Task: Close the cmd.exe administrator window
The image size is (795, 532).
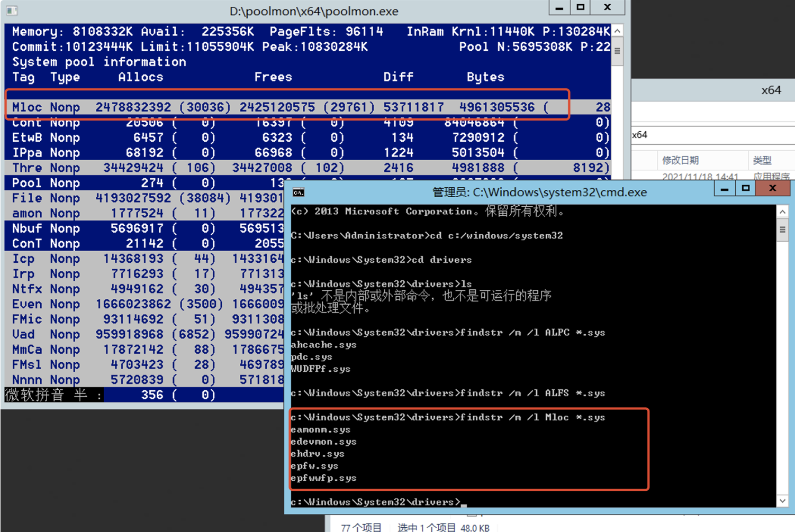Action: tap(773, 188)
